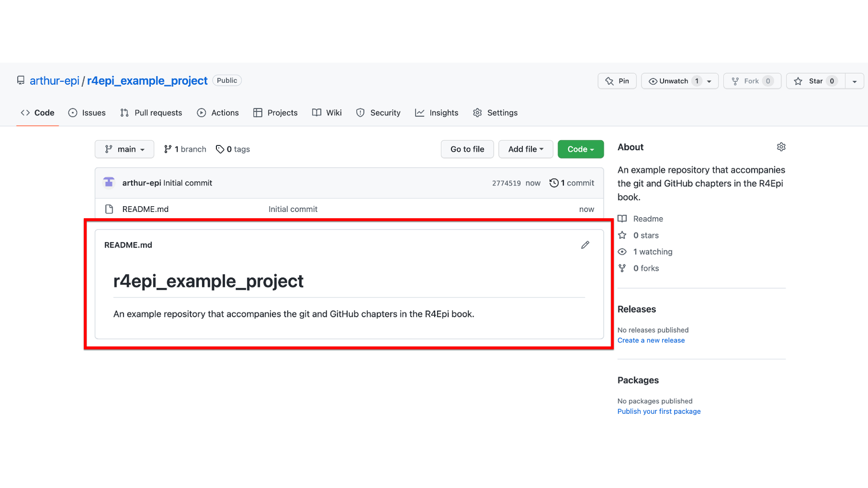
Task: Open the repository Settings tab
Action: [x=495, y=113]
